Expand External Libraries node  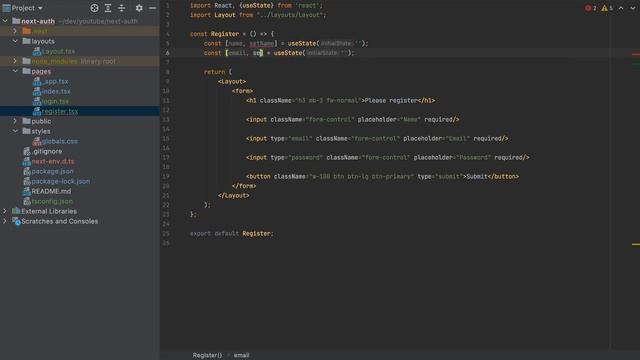(5, 211)
